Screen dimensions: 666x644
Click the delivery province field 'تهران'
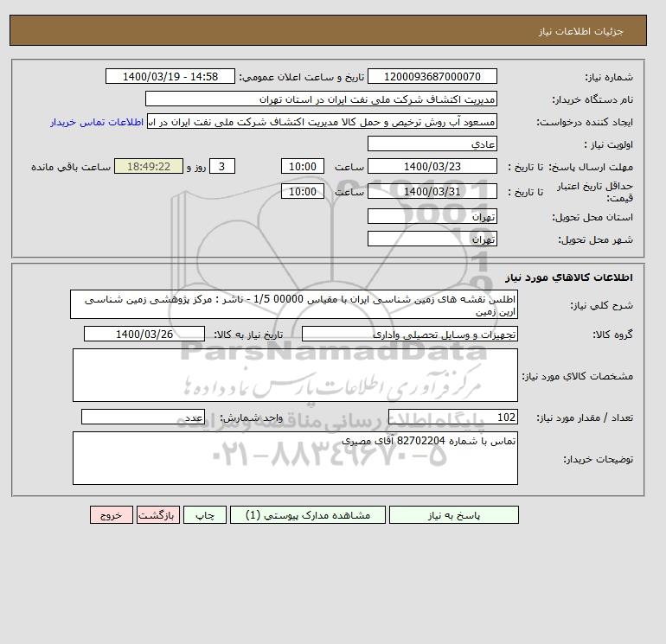432,216
